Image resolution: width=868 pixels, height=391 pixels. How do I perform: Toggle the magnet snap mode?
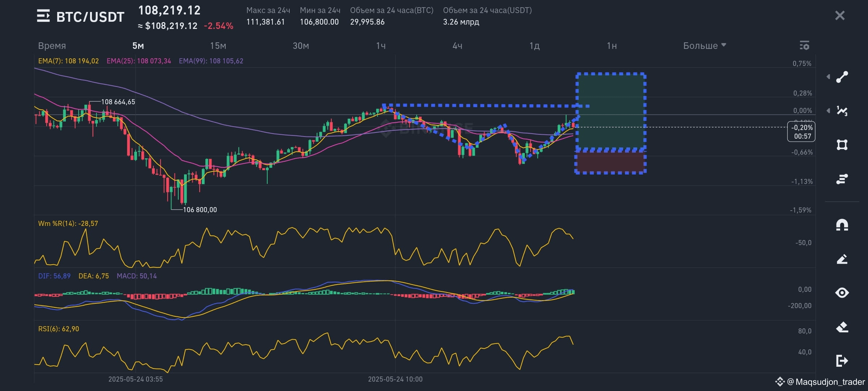click(x=842, y=225)
